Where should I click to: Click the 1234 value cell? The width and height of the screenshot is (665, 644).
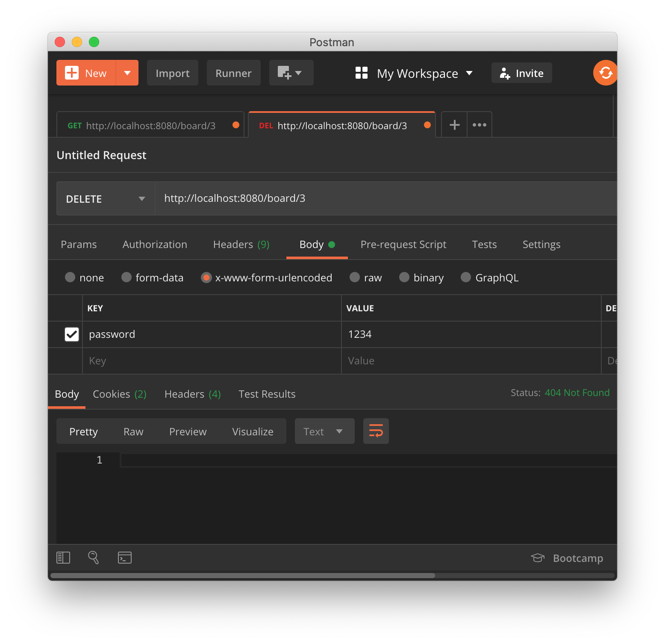(x=471, y=334)
